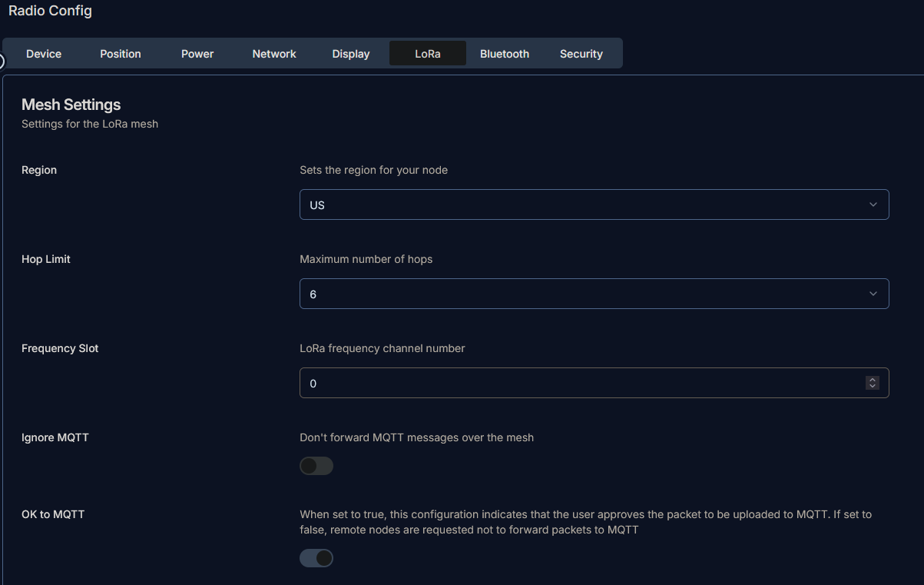This screenshot has width=924, height=585.
Task: Click the active LoRa tab
Action: [x=428, y=54]
